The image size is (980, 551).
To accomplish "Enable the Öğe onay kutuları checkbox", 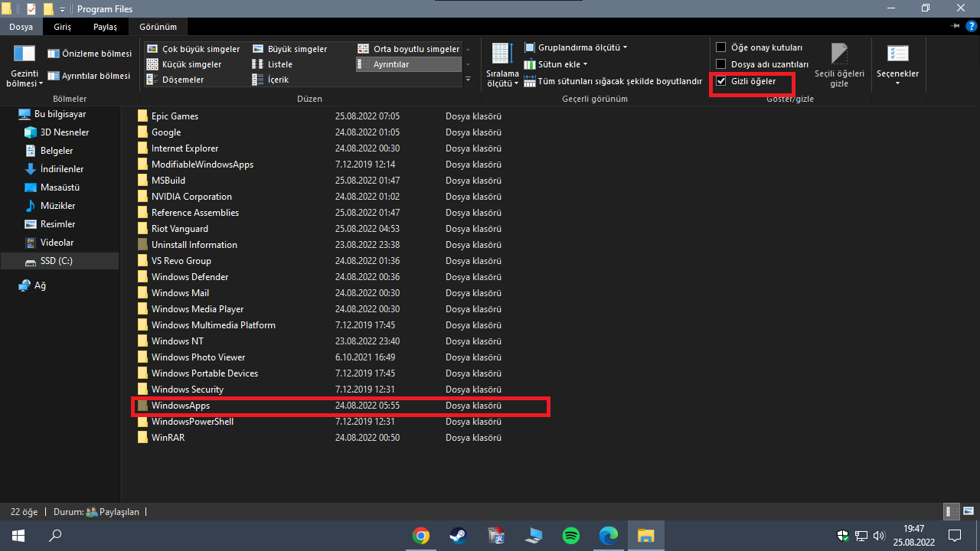I will [x=720, y=47].
